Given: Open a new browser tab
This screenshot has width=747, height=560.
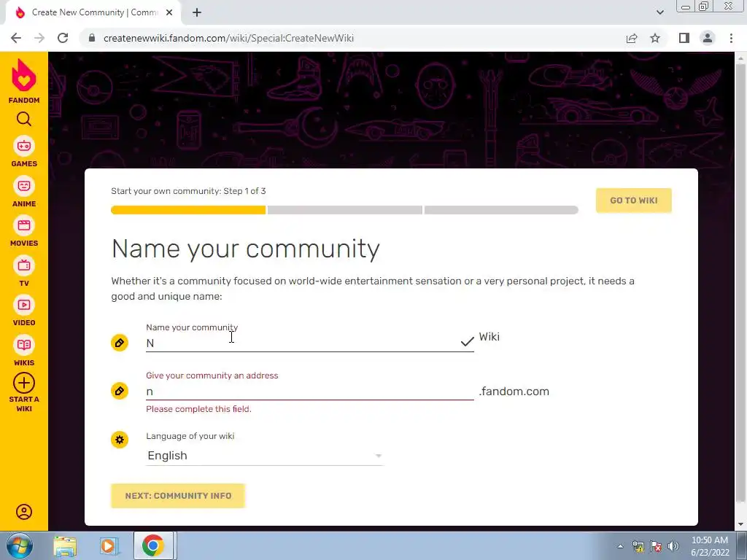Looking at the screenshot, I should tap(197, 12).
